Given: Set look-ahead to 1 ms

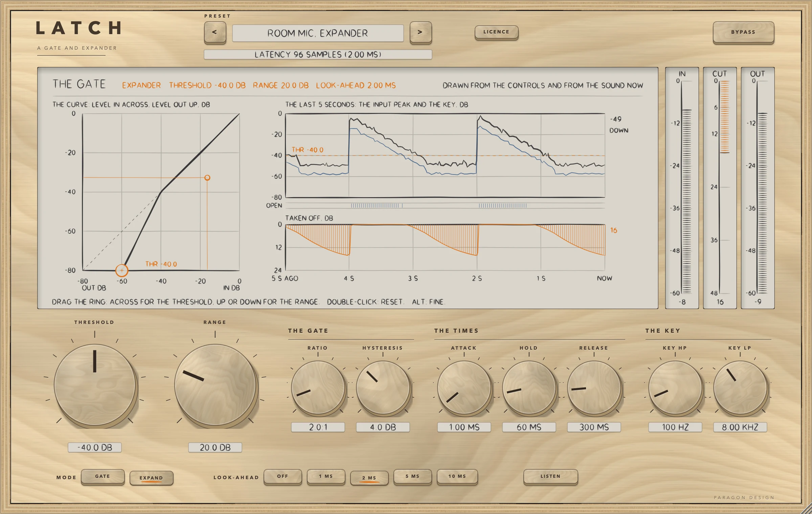Looking at the screenshot, I should coord(326,477).
